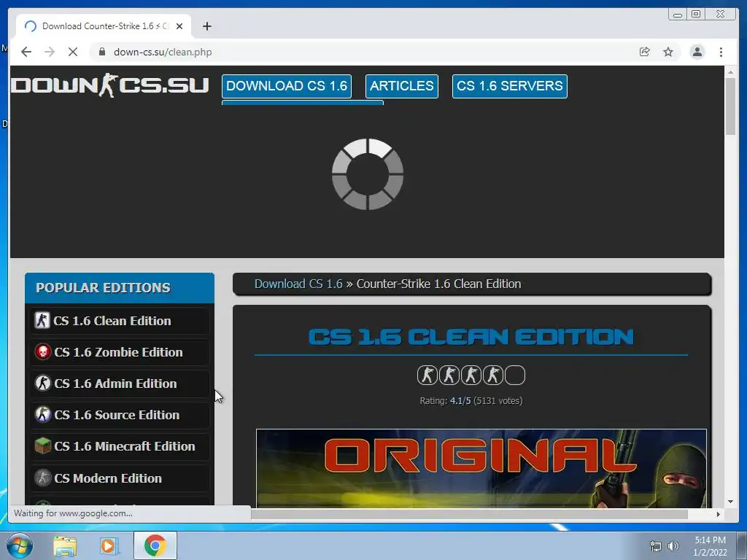The height and width of the screenshot is (560, 747).
Task: Click the page vertical scrollbar thumb
Action: [730, 106]
